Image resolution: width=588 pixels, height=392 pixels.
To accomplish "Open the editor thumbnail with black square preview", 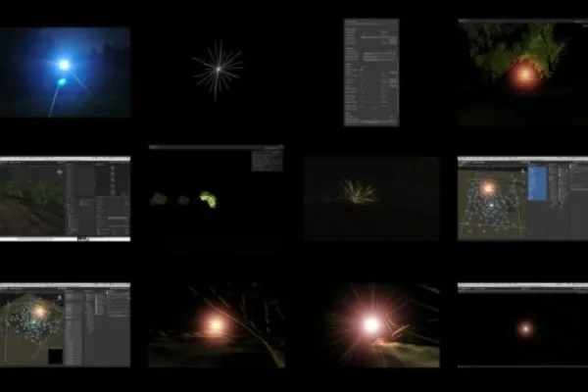I will click(65, 324).
